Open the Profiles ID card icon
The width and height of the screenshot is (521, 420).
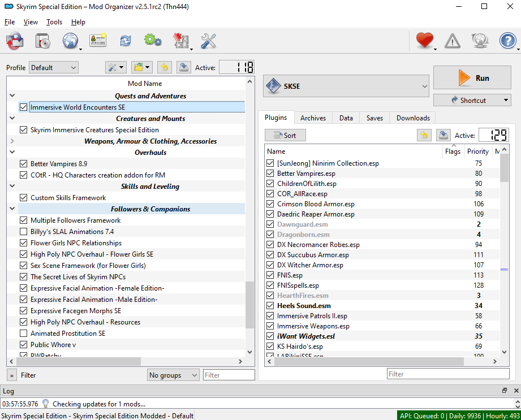[x=98, y=41]
